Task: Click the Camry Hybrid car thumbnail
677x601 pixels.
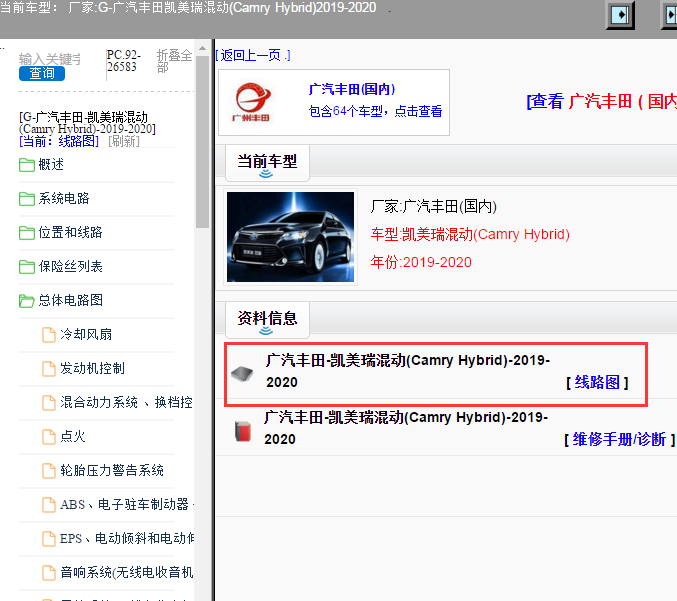Action: pos(290,237)
